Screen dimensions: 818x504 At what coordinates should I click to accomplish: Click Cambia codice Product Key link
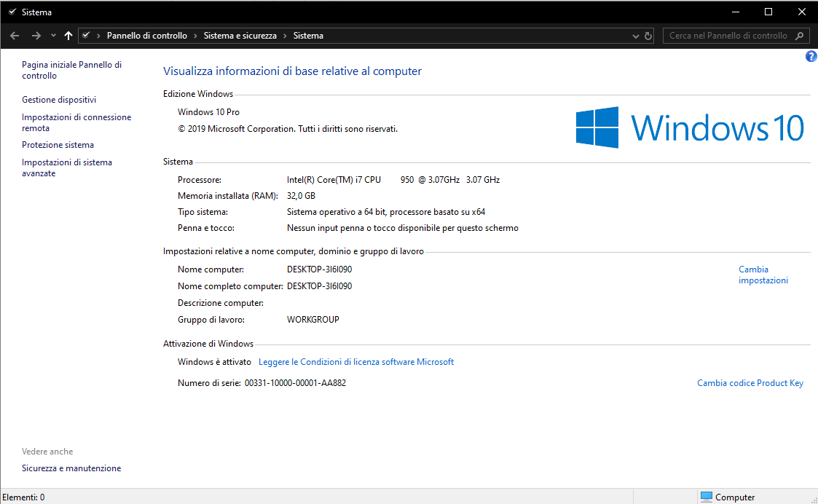pyautogui.click(x=750, y=383)
